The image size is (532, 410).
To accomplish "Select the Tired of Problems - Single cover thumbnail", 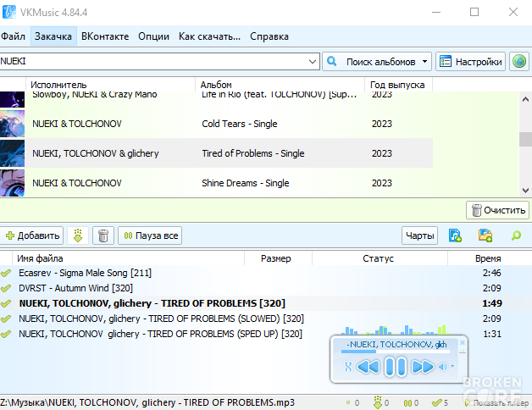I will pyautogui.click(x=12, y=153).
